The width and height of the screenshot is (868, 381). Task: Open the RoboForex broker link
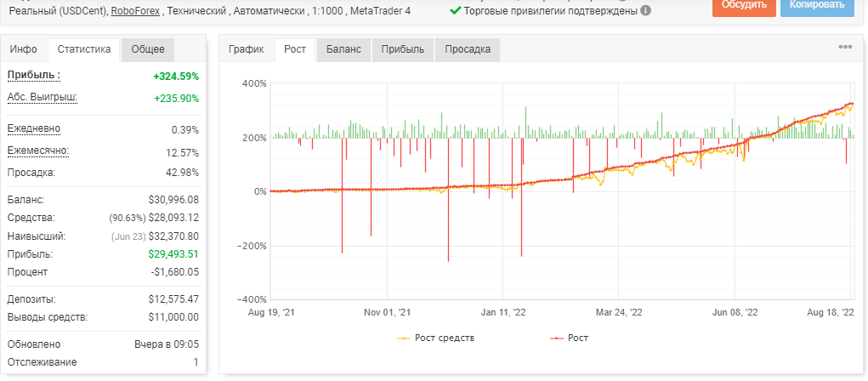tap(137, 10)
